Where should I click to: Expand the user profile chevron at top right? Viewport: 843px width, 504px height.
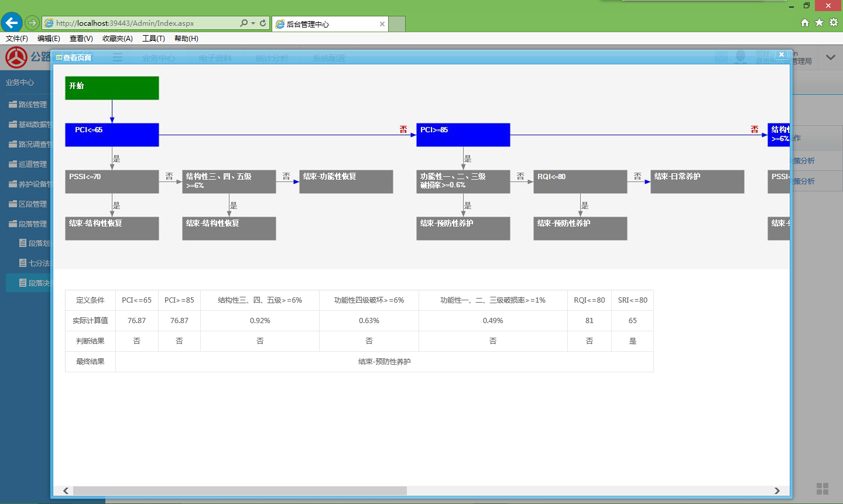(830, 57)
